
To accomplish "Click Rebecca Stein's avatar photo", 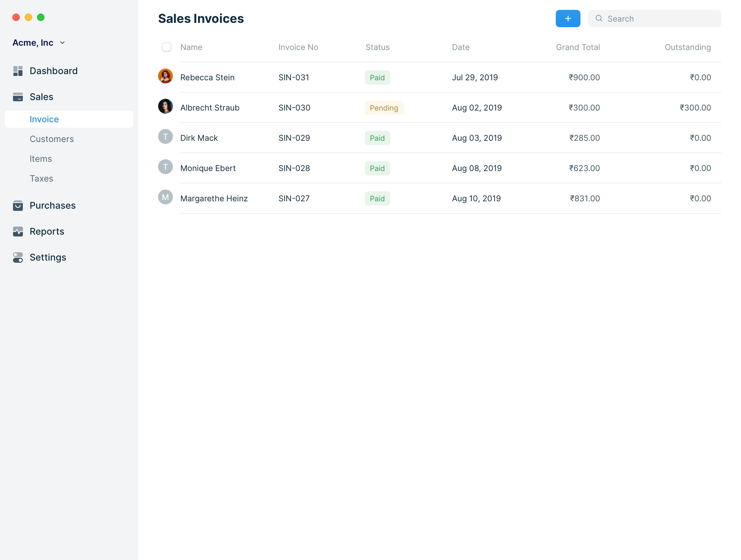I will [165, 76].
